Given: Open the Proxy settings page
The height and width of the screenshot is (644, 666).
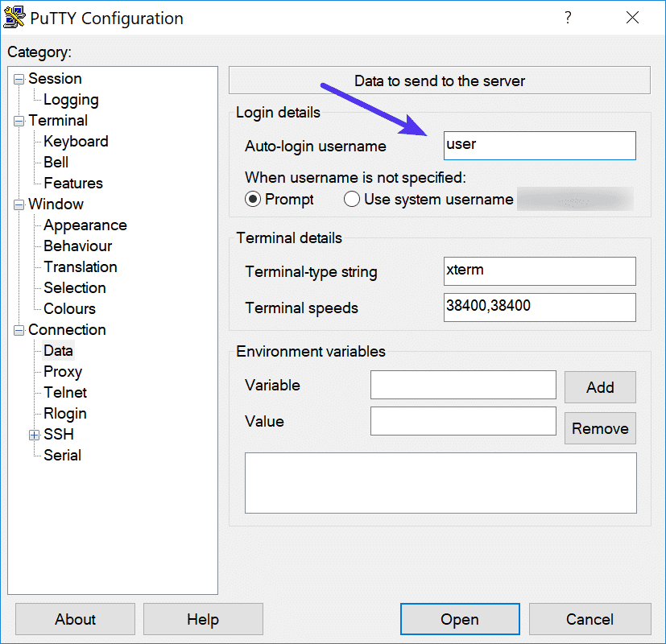Looking at the screenshot, I should [x=62, y=371].
